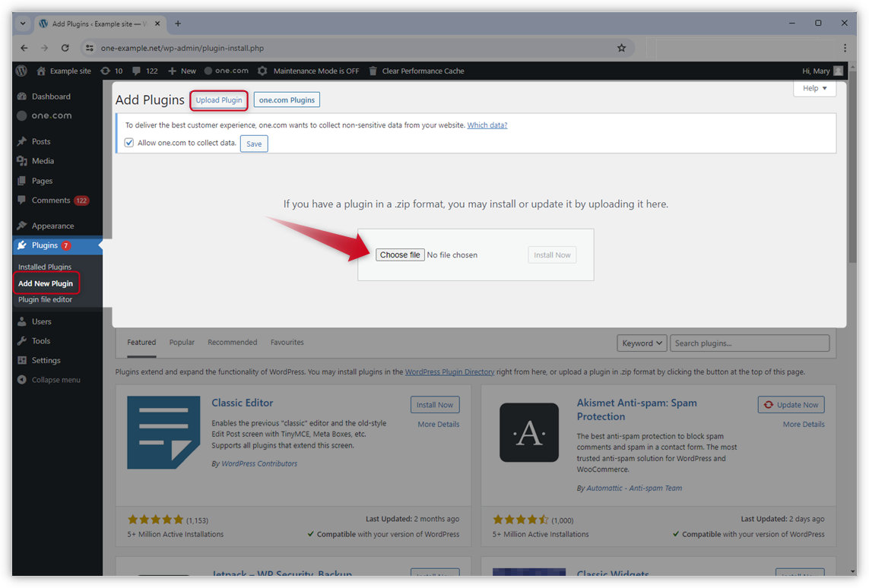Open the Which data? link
Viewport: 869px width, 588px height.
487,125
